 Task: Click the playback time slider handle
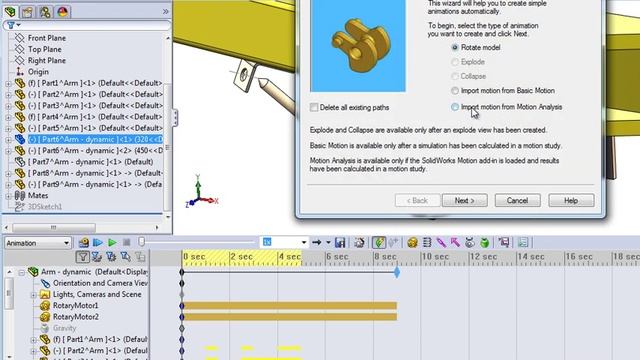coord(141,242)
